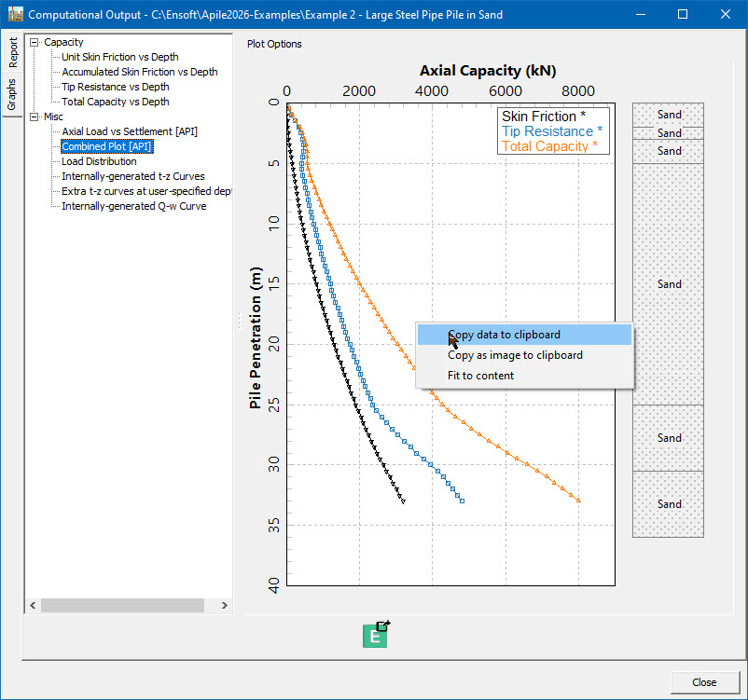Open Internally-generated Q-w Curve
Screen dimensions: 748x700
pyautogui.click(x=134, y=206)
